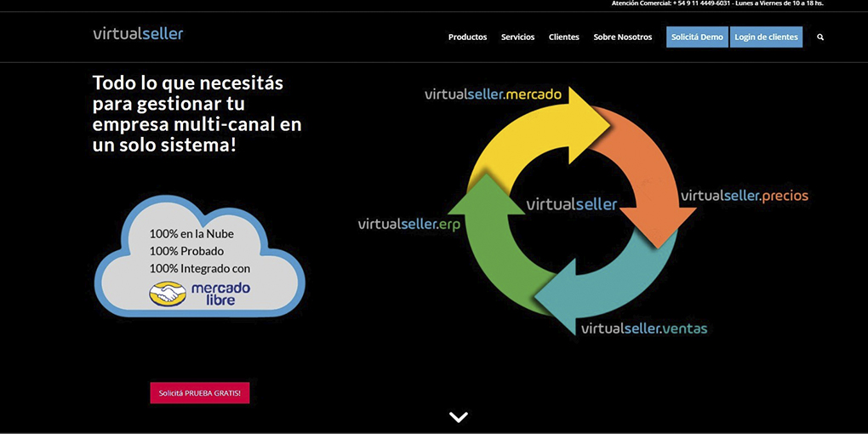
Task: Click the down chevron arrow at bottom
Action: (x=459, y=417)
